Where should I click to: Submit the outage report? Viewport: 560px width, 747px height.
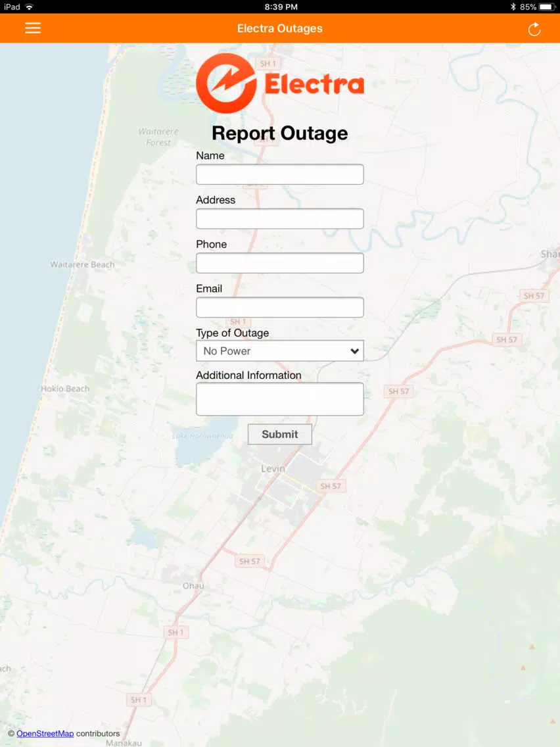tap(280, 434)
